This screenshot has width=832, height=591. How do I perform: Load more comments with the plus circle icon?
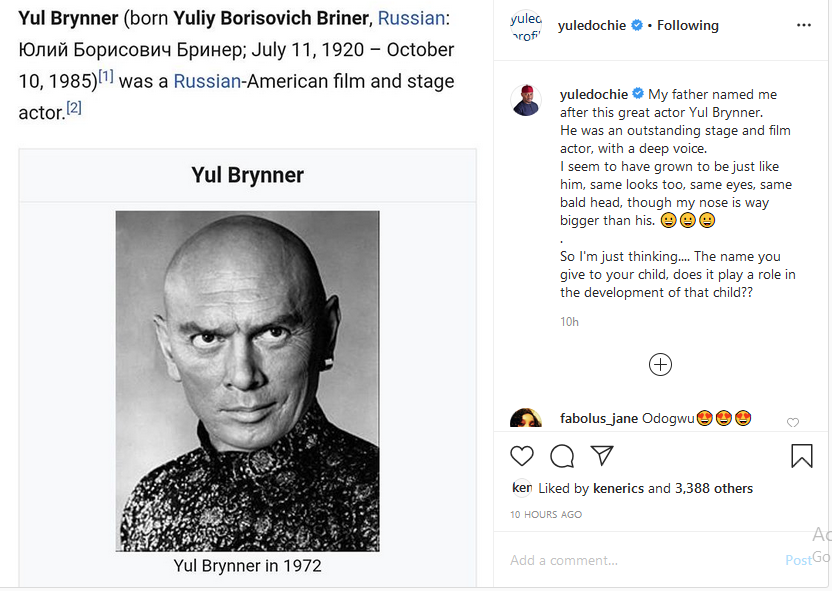660,364
